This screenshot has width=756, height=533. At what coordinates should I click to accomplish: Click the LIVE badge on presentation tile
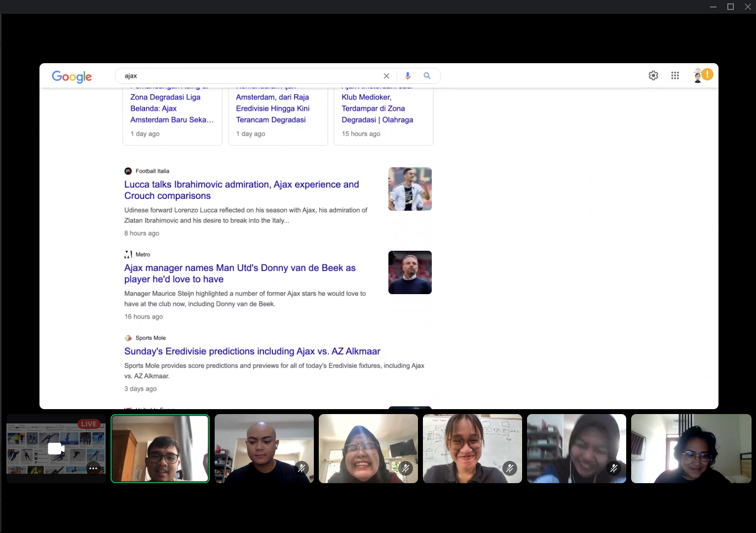coord(89,424)
